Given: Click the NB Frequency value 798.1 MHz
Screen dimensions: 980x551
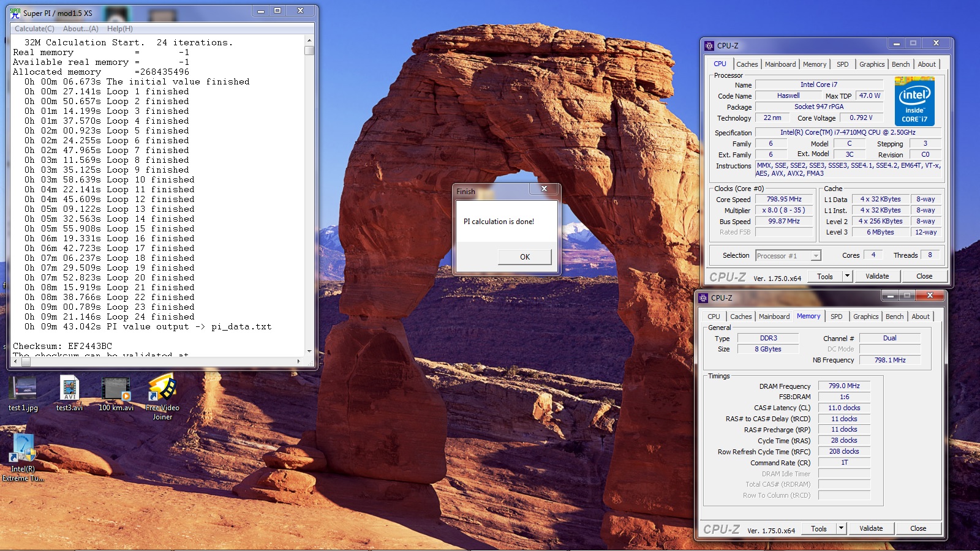Looking at the screenshot, I should coord(889,360).
